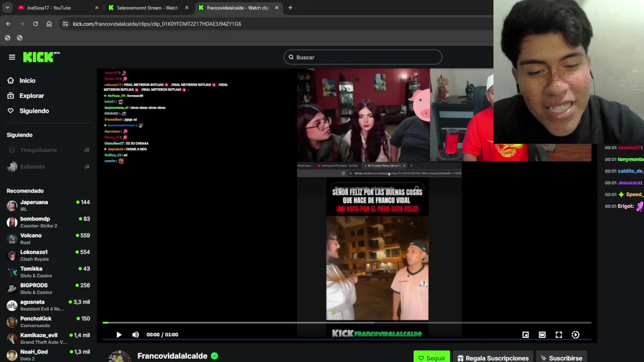The image size is (644, 362).
Task: Open Lokonazo1 Clash Royale channel
Action: 48,255
